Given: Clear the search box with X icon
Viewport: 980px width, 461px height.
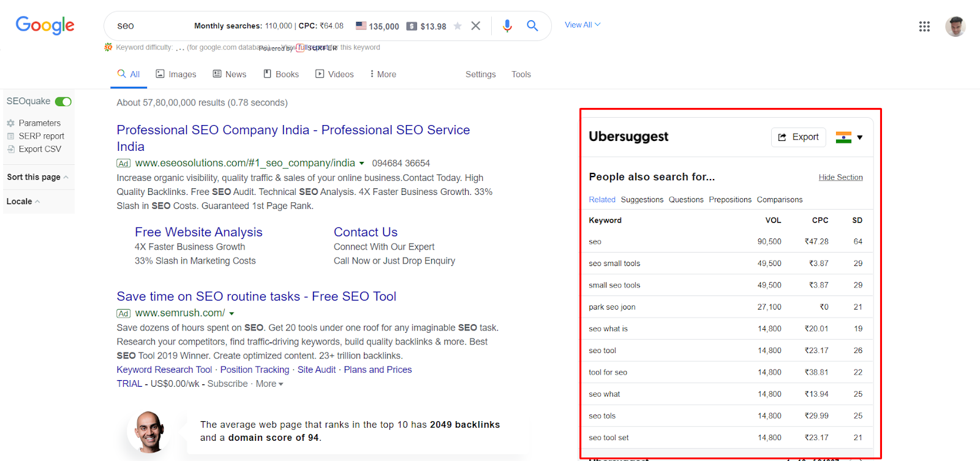Looking at the screenshot, I should (x=476, y=26).
